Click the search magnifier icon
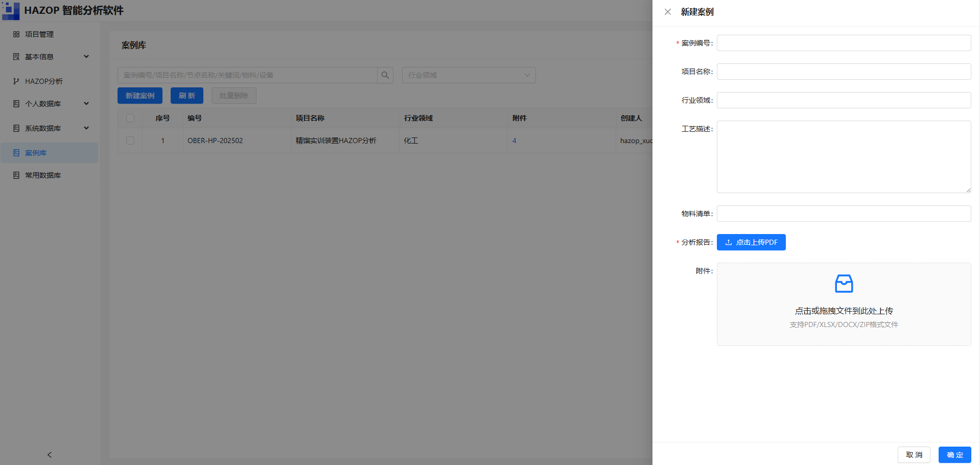Viewport: 980px width, 465px height. click(x=385, y=75)
